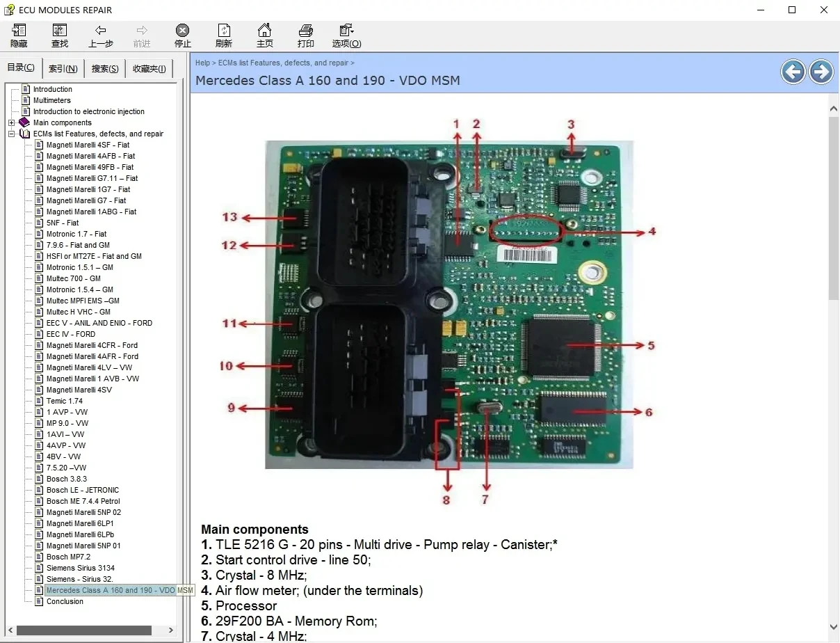Image resolution: width=840 pixels, height=643 pixels.
Task: Click the page icon beside Introduction
Action: point(26,89)
